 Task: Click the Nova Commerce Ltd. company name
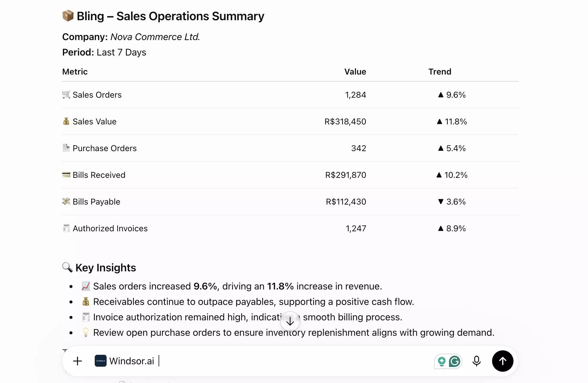155,37
